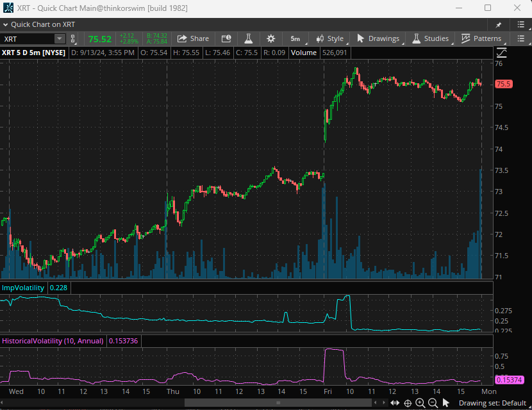
Task: Click the Mon label on time axis
Action: click(489, 391)
